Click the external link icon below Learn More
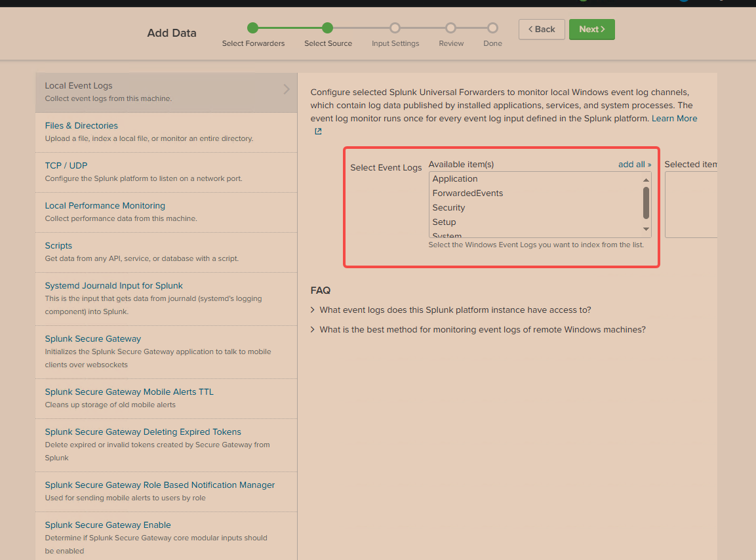The height and width of the screenshot is (560, 756). click(318, 131)
